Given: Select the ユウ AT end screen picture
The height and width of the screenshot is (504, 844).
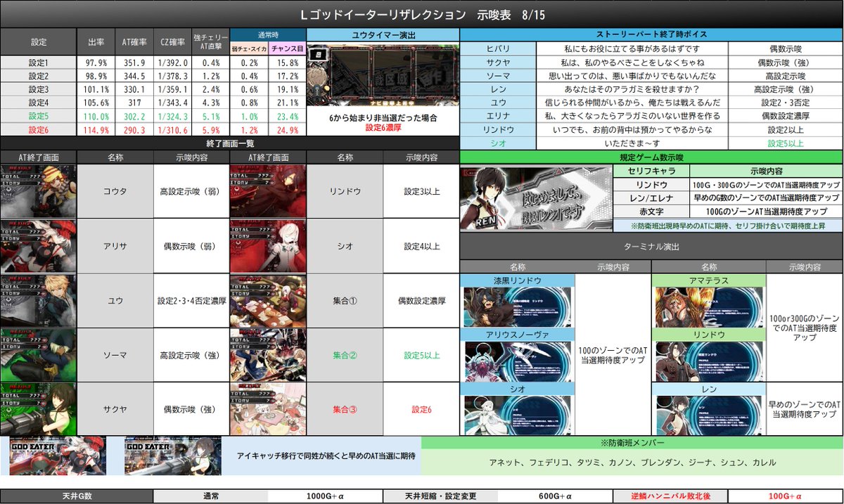Looking at the screenshot, I should [38, 300].
